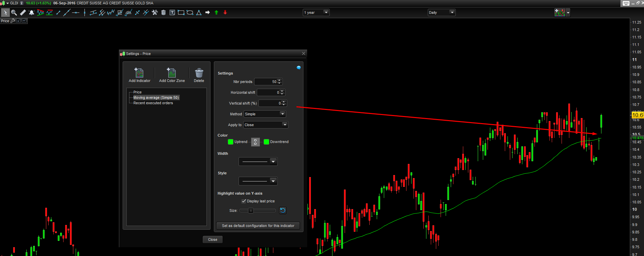644x256 pixels.
Task: Insert a red down arrow marker
Action: point(225,12)
